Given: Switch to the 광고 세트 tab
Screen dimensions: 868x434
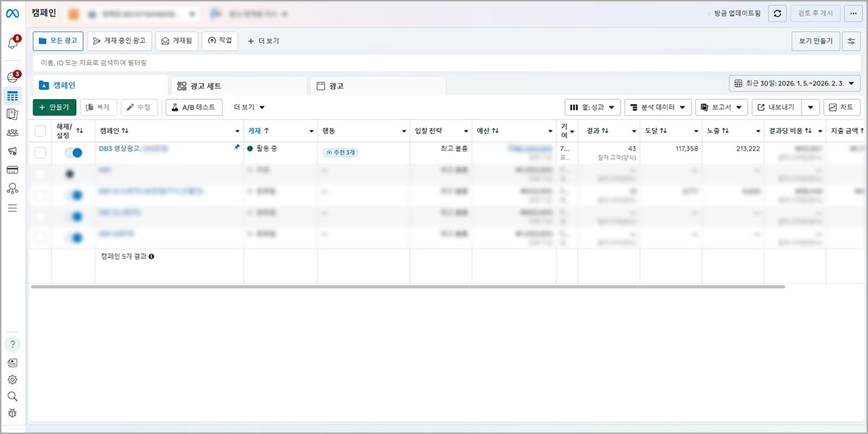Looking at the screenshot, I should [239, 86].
